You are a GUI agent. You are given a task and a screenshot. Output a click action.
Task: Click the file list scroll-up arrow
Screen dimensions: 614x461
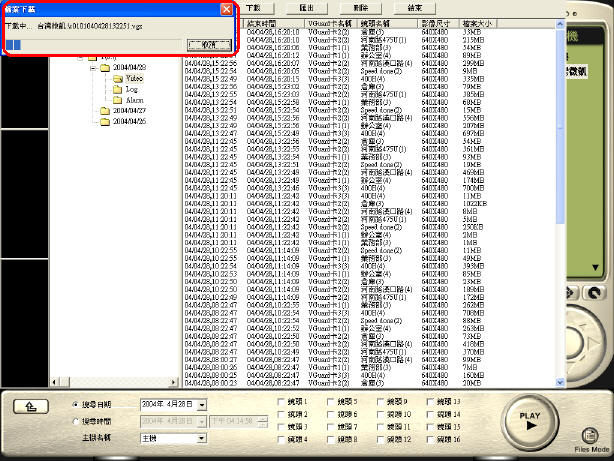[x=560, y=24]
